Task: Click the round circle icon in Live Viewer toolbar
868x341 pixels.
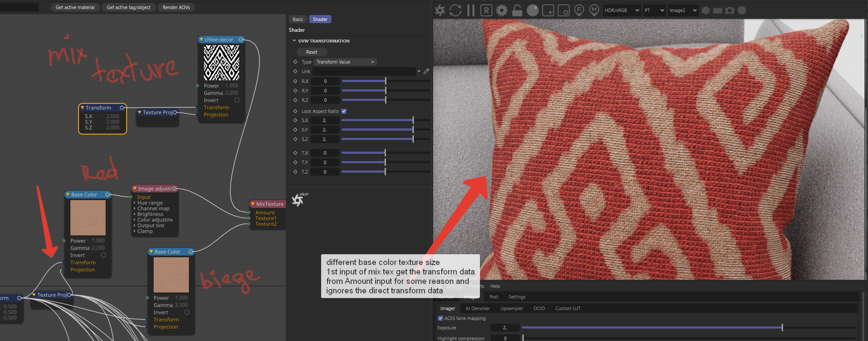Action: [742, 10]
